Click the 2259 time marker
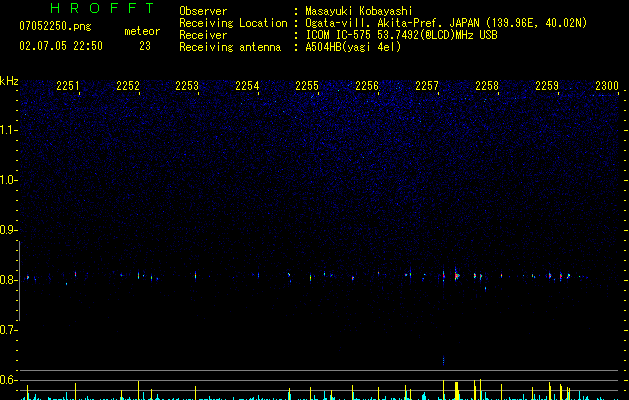The image size is (629, 400). 547,86
